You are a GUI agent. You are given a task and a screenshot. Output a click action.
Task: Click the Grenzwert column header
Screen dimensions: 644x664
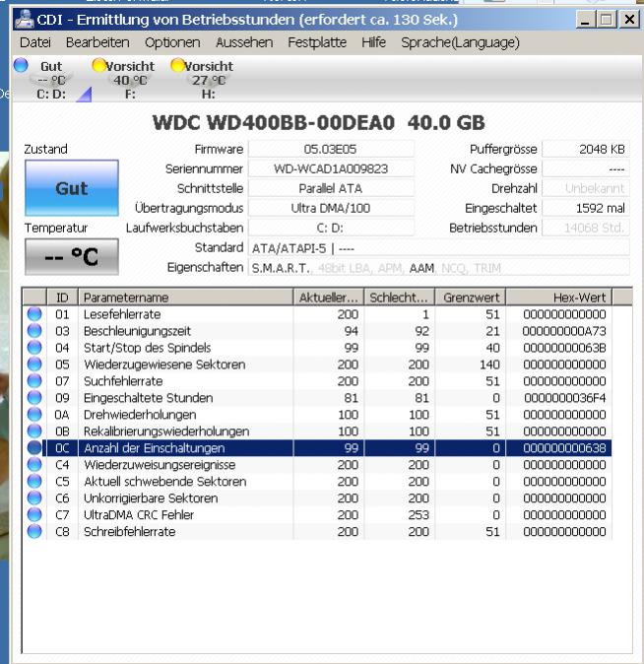pyautogui.click(x=471, y=298)
